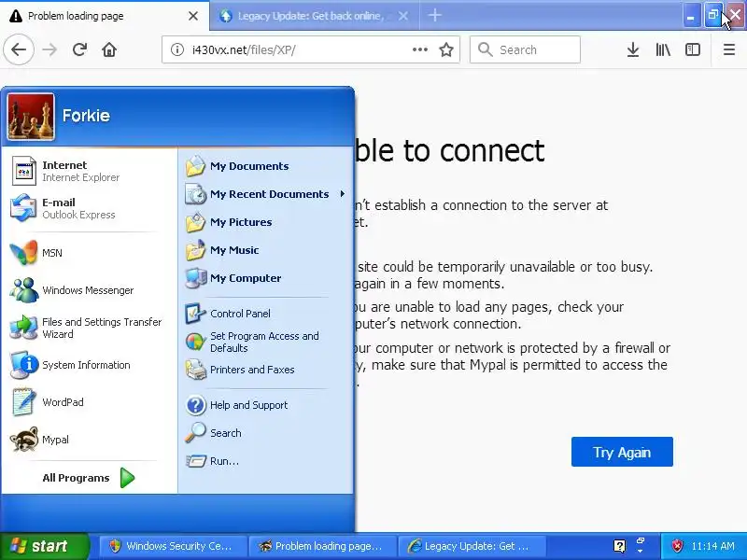Switch to Legacy Update tab

coord(315,16)
